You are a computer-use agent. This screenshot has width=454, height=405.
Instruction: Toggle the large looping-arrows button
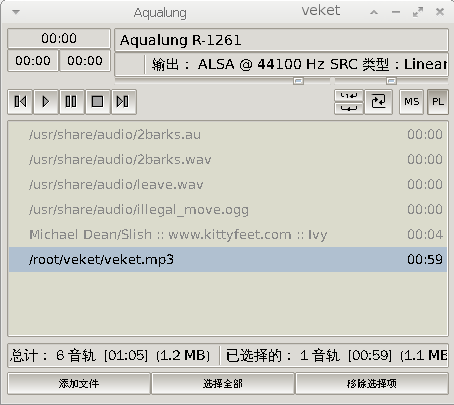[378, 102]
